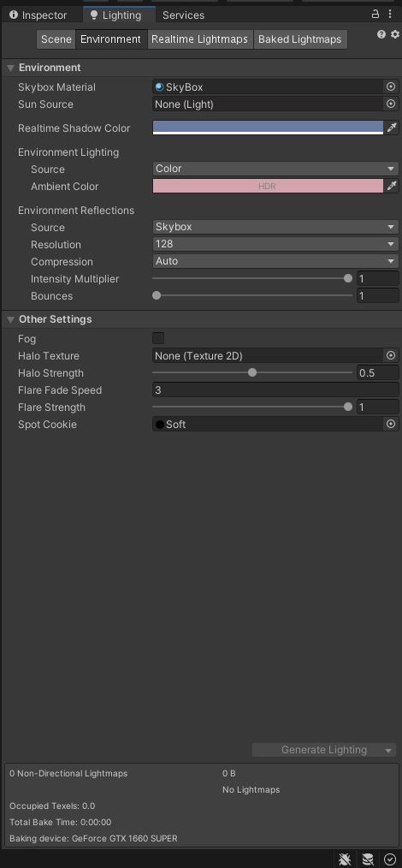Enable the Fog checkbox
This screenshot has height=868, width=402.
coord(158,338)
